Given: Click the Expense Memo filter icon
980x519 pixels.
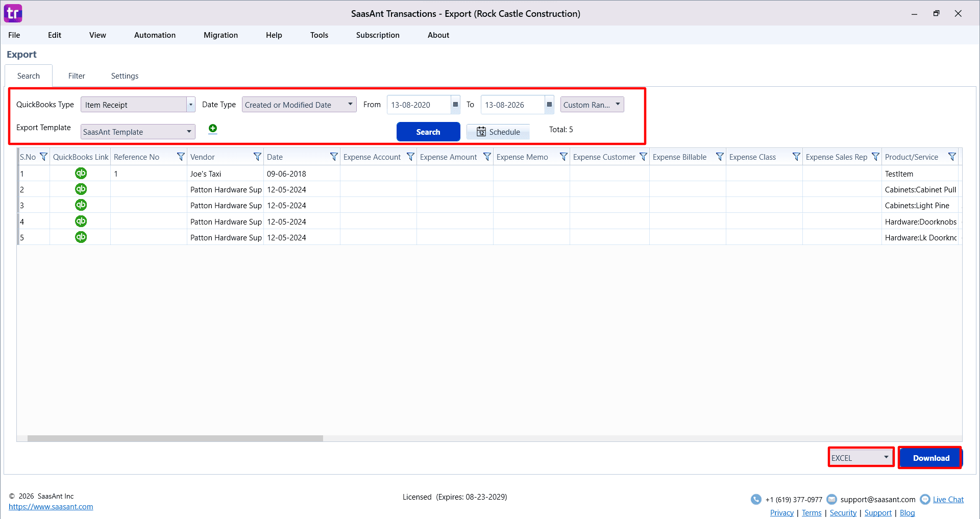Looking at the screenshot, I should [x=563, y=157].
